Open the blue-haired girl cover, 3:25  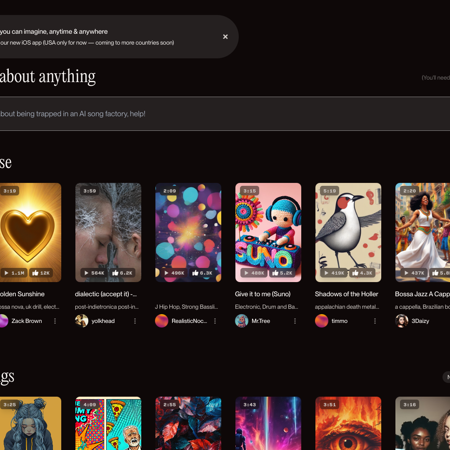[31, 423]
